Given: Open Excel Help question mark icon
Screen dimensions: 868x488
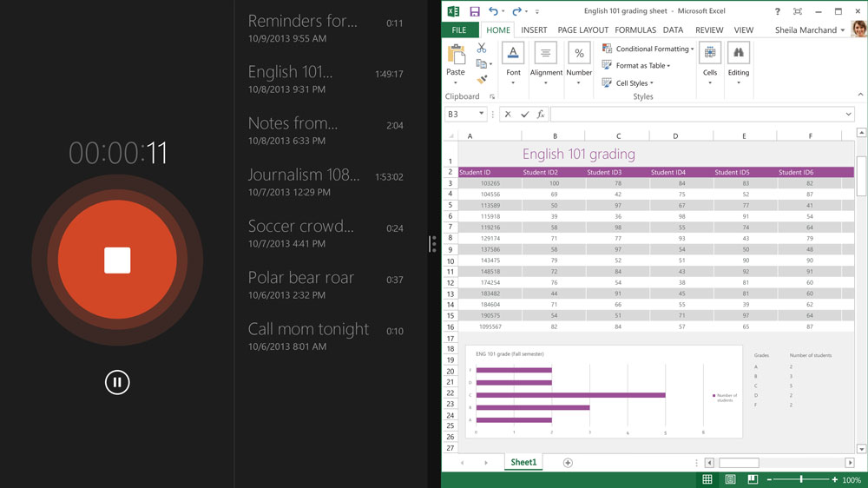Looking at the screenshot, I should [x=777, y=11].
